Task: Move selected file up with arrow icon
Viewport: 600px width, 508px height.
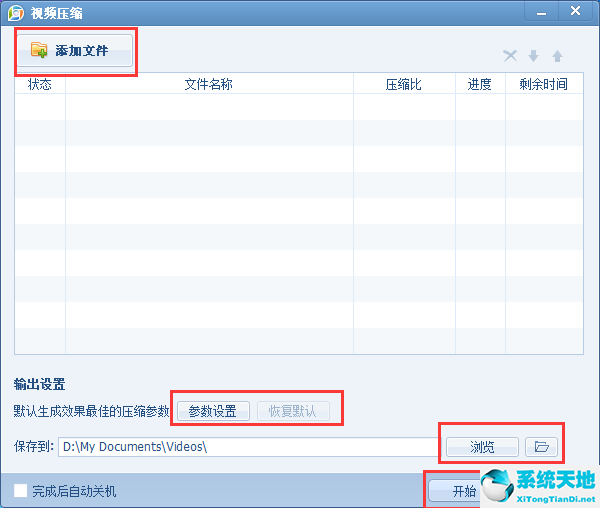Action: [557, 56]
